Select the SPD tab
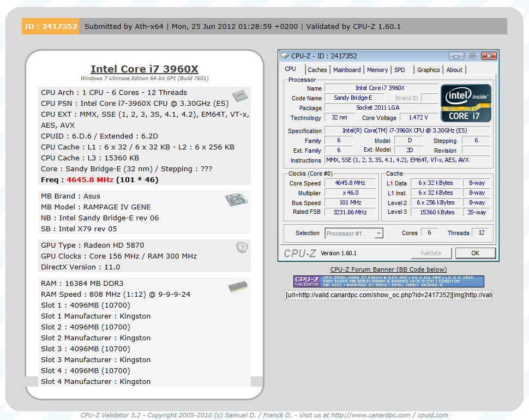Viewport: 529px width, 420px height. 400,70
